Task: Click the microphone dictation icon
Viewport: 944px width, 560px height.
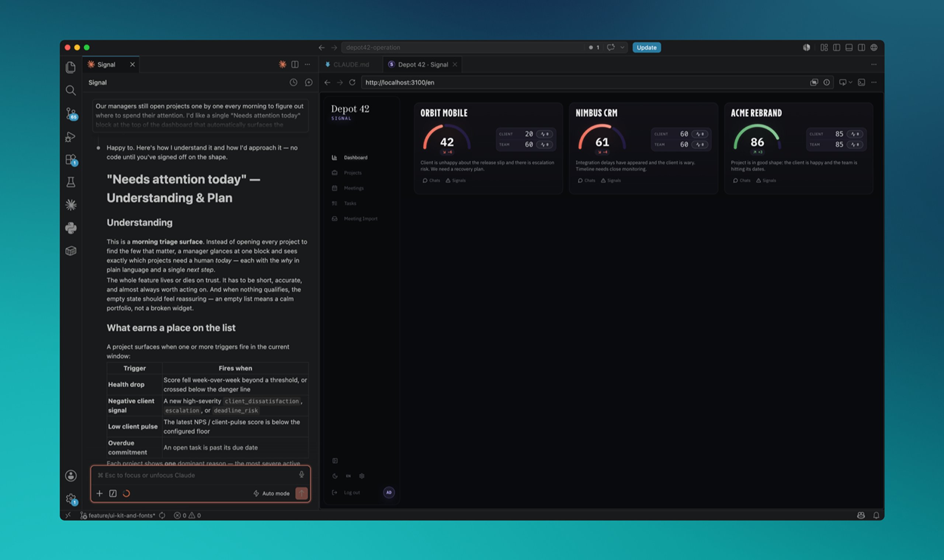Action: tap(301, 475)
